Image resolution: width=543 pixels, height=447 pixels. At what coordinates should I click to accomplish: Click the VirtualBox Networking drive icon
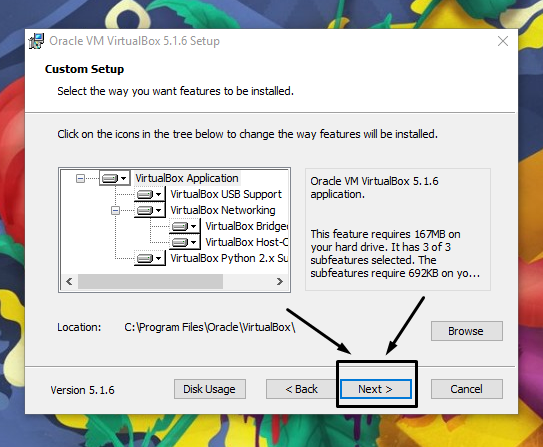145,210
